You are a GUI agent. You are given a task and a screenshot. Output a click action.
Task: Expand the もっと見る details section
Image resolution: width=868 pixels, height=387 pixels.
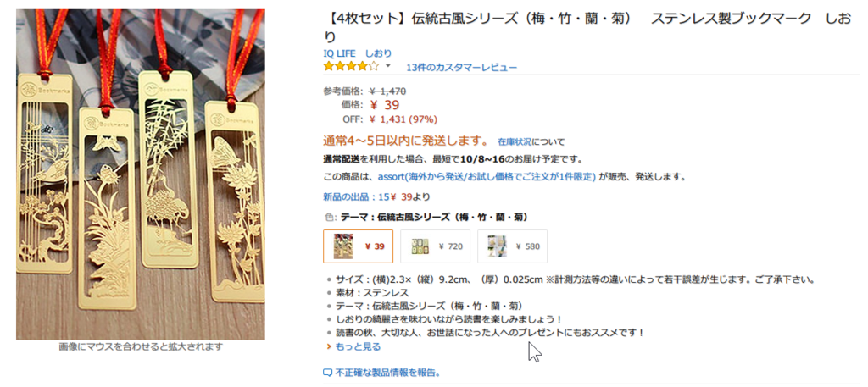tap(358, 346)
